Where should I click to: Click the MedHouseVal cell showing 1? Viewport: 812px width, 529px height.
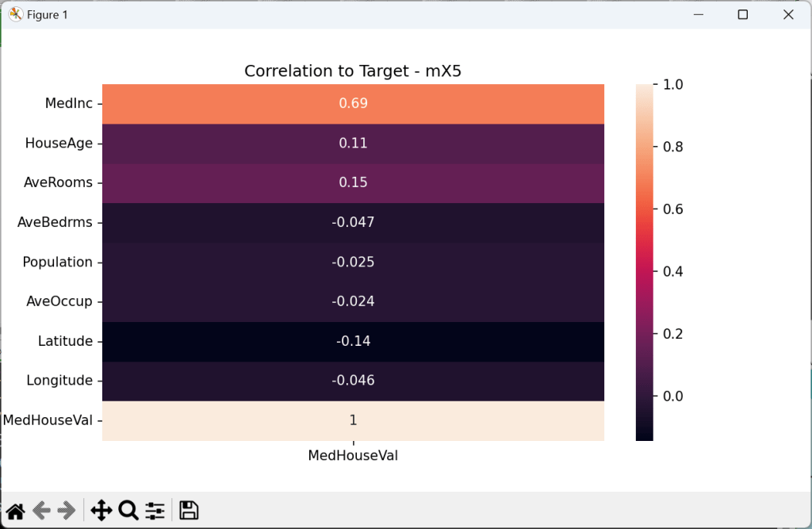353,420
